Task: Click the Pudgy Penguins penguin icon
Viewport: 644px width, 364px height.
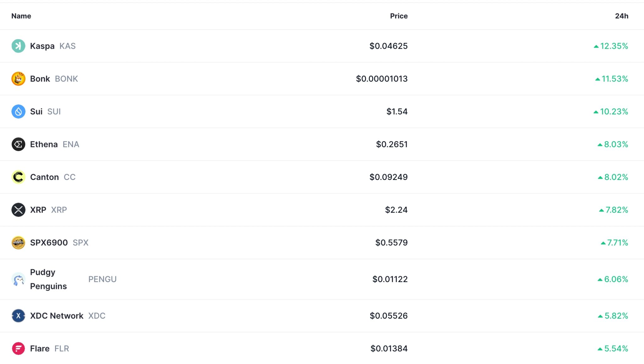Action: (x=18, y=279)
